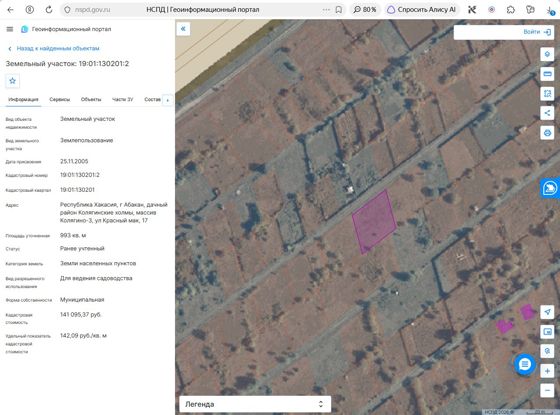
Task: Click Земли населенных пунктов value
Action: [x=98, y=263]
